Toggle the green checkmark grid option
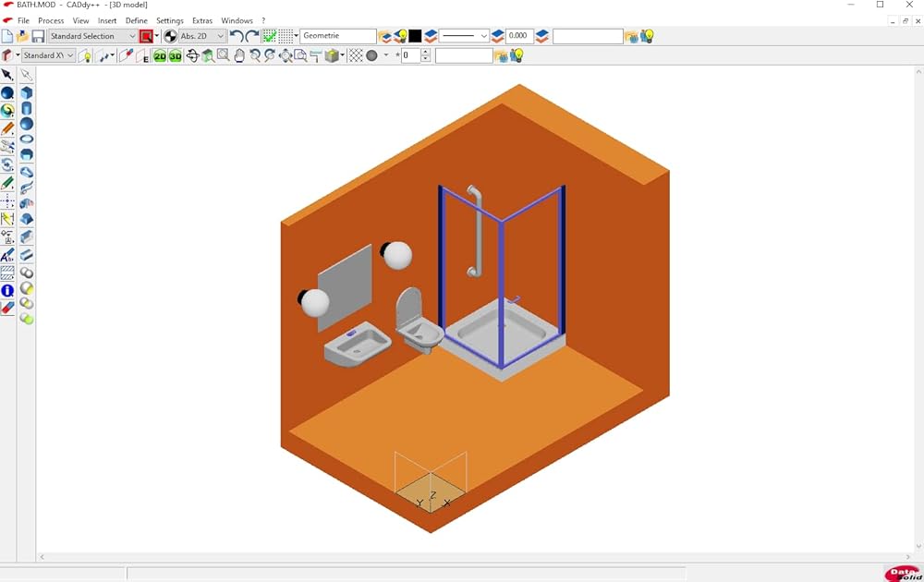The width and height of the screenshot is (924, 582). pyautogui.click(x=269, y=36)
